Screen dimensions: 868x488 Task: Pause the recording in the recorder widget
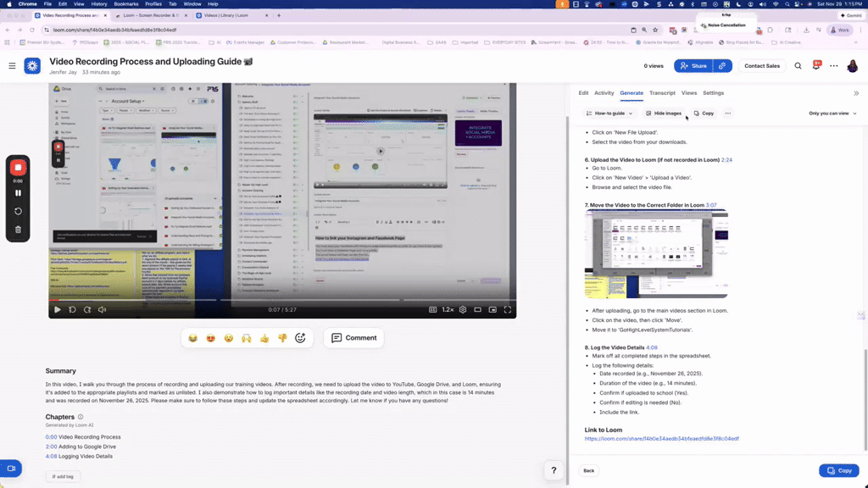tap(18, 193)
